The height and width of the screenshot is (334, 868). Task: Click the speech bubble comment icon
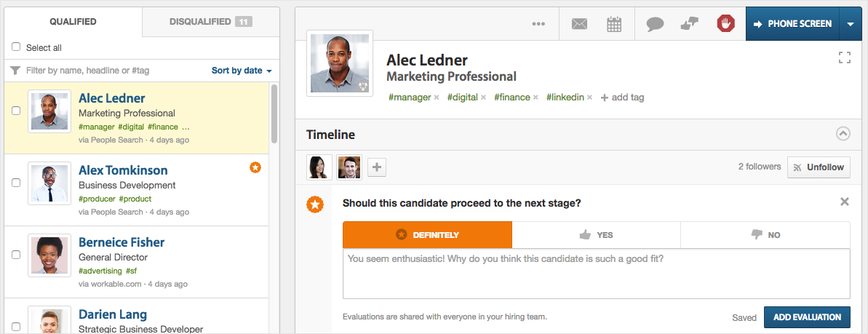pyautogui.click(x=656, y=24)
